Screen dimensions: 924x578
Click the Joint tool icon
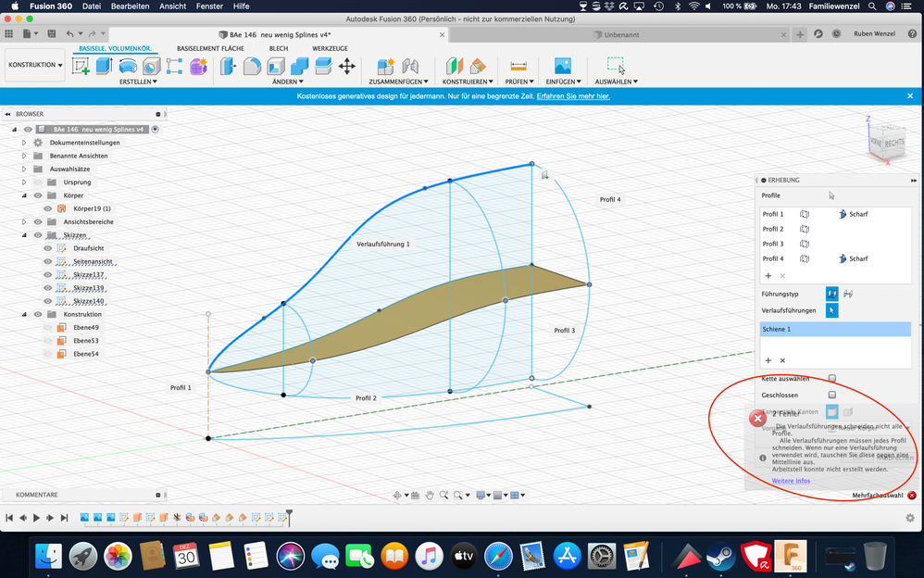click(410, 66)
